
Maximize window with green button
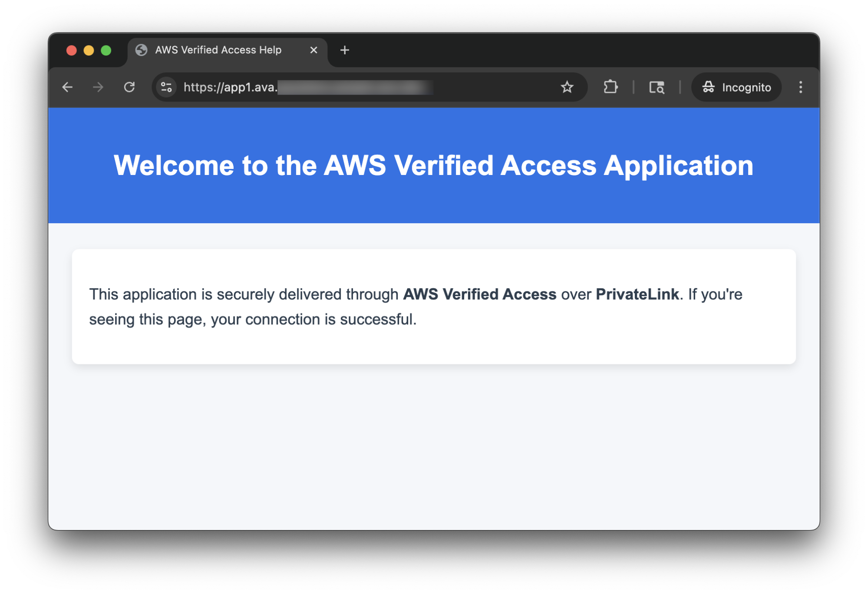pyautogui.click(x=106, y=50)
